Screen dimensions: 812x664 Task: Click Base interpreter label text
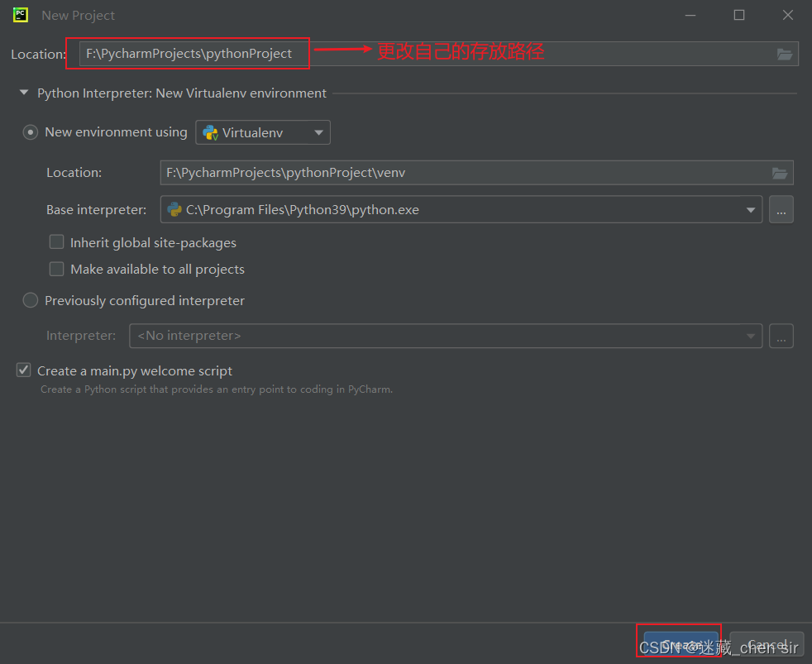pyautogui.click(x=96, y=210)
